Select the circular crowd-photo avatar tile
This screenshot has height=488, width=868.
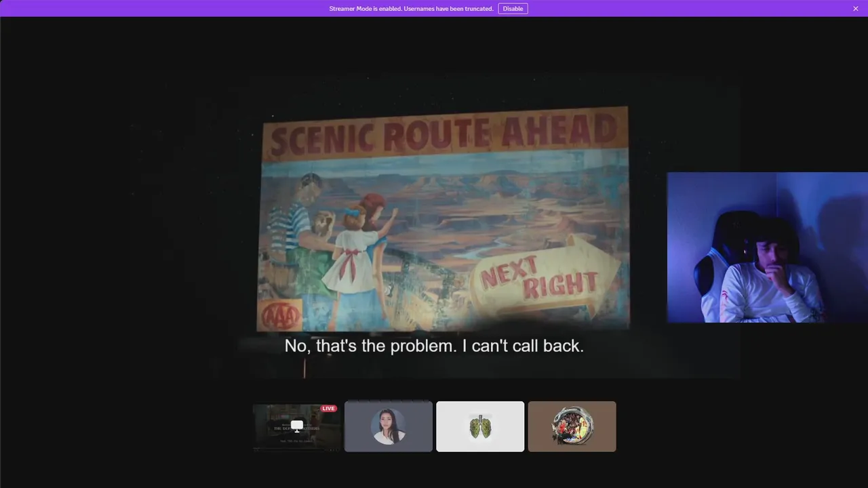pos(572,426)
